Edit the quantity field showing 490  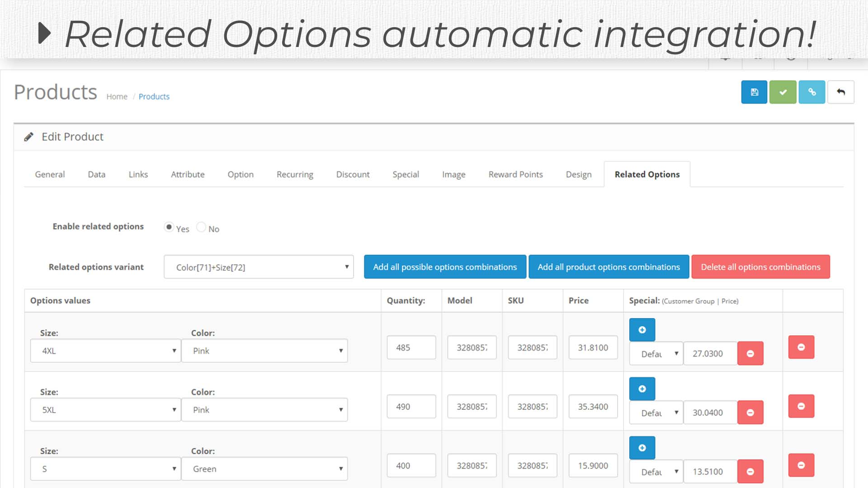[411, 406]
